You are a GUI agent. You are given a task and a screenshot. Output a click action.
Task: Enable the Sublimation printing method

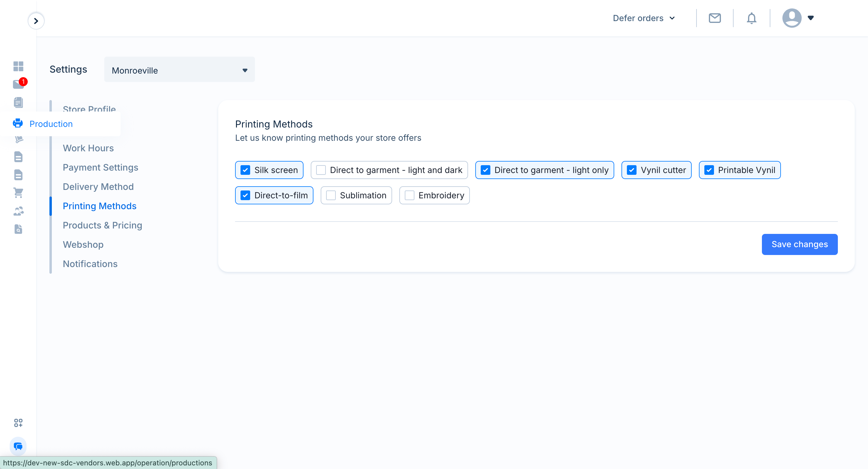coord(331,195)
